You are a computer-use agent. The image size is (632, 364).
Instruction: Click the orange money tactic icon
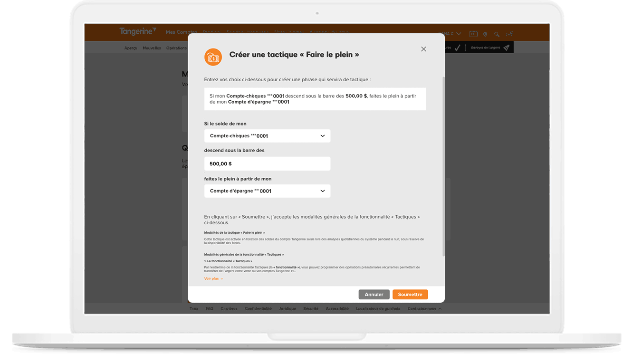click(213, 57)
